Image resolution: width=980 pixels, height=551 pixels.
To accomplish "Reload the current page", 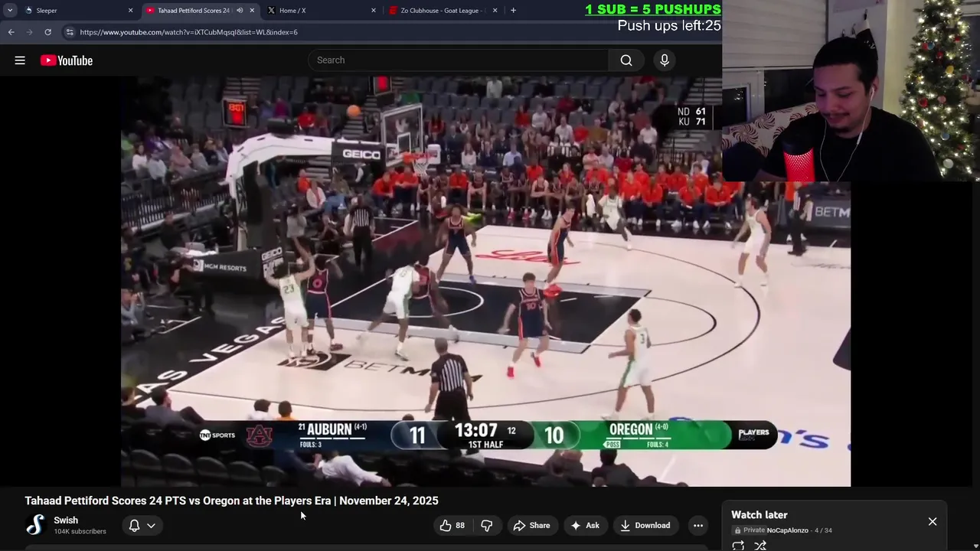I will (47, 32).
